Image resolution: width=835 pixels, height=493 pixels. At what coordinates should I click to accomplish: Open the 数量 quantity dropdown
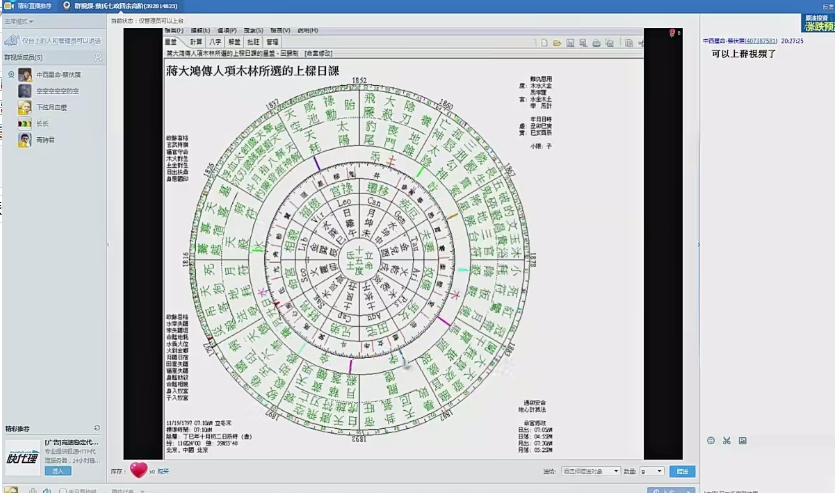tap(651, 471)
